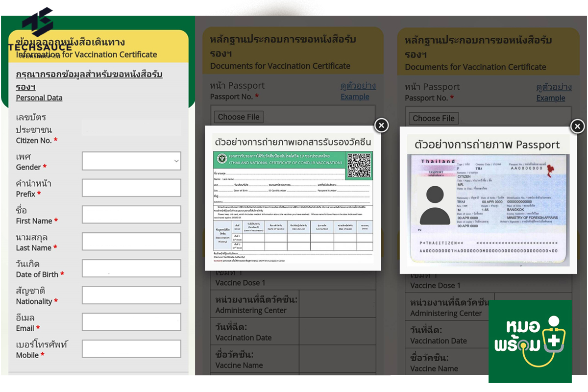
Task: Close the Passport example popup
Action: 577,126
